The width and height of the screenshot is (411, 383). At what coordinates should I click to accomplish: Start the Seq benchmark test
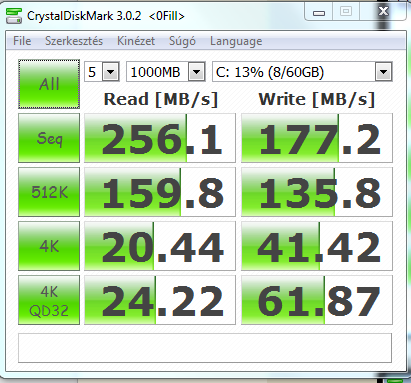point(49,138)
